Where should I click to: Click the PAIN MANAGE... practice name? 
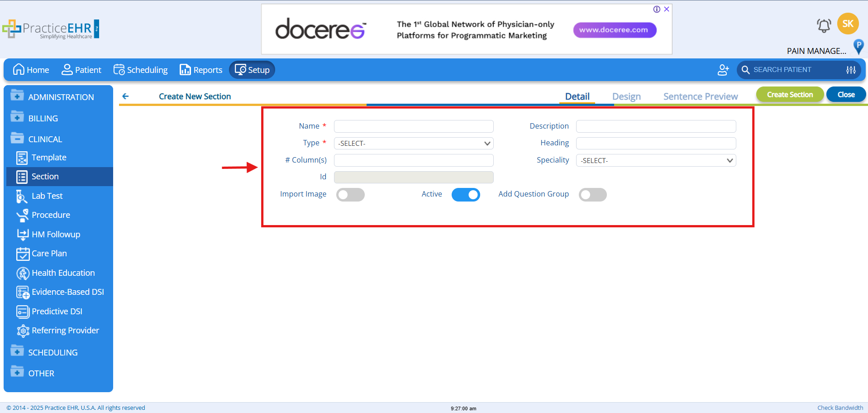tap(816, 51)
